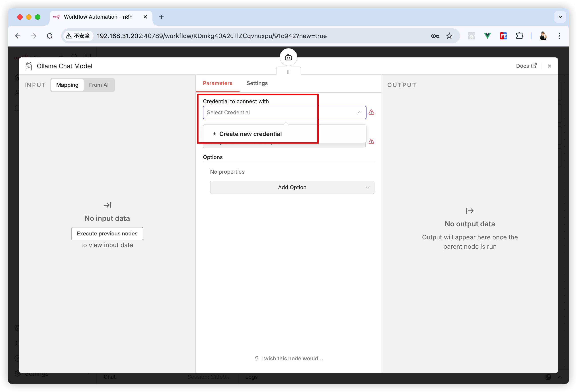Image resolution: width=577 pixels, height=392 pixels.
Task: Switch input mode to From AI
Action: click(x=99, y=85)
